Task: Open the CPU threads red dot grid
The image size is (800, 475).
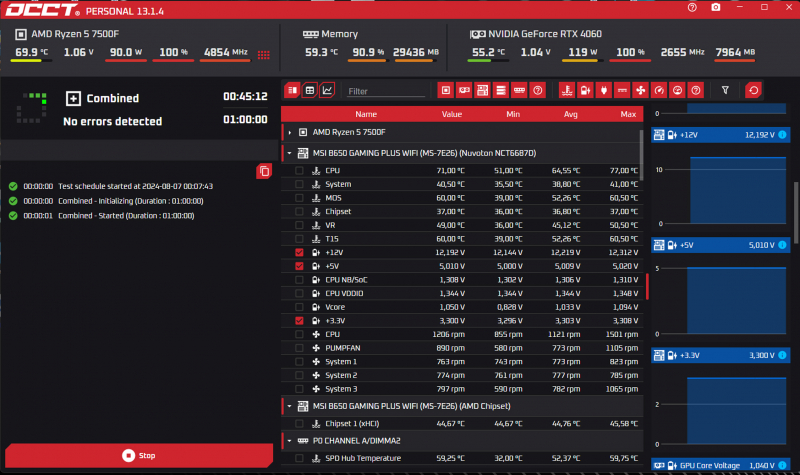Action: [x=264, y=55]
